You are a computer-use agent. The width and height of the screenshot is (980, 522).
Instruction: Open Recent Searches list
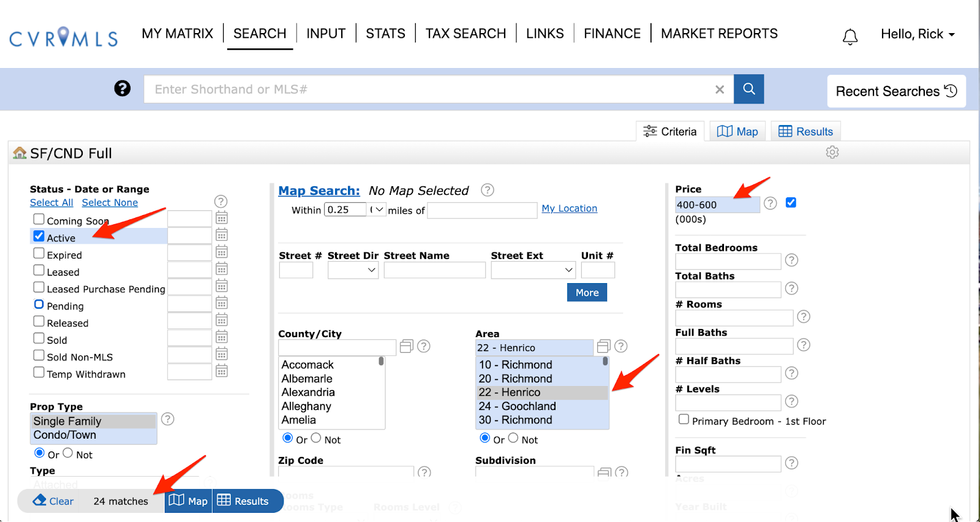[x=897, y=91]
